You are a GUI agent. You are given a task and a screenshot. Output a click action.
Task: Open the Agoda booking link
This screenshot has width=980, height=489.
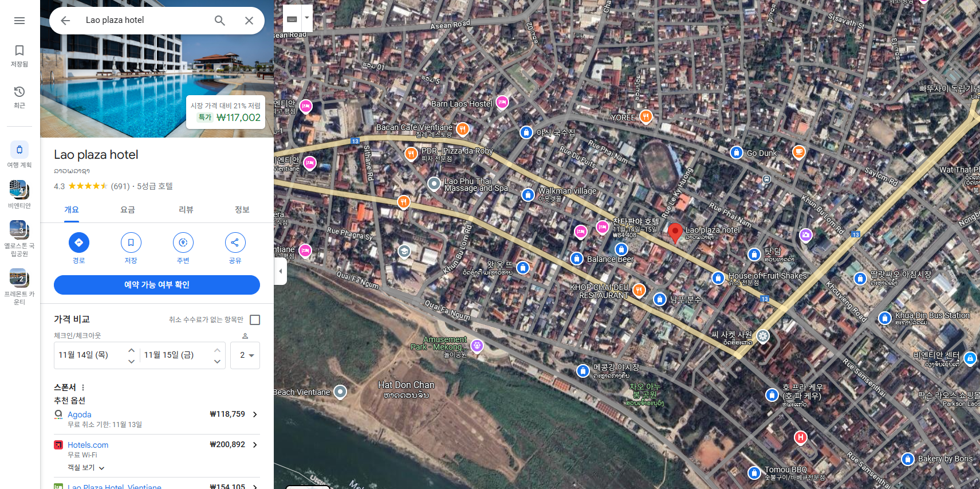(80, 414)
